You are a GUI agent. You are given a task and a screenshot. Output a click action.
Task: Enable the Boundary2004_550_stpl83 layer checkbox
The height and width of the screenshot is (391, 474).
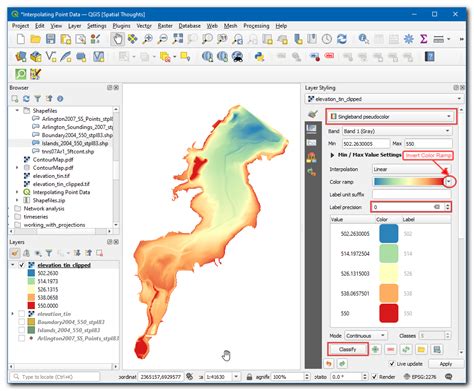tap(22, 322)
